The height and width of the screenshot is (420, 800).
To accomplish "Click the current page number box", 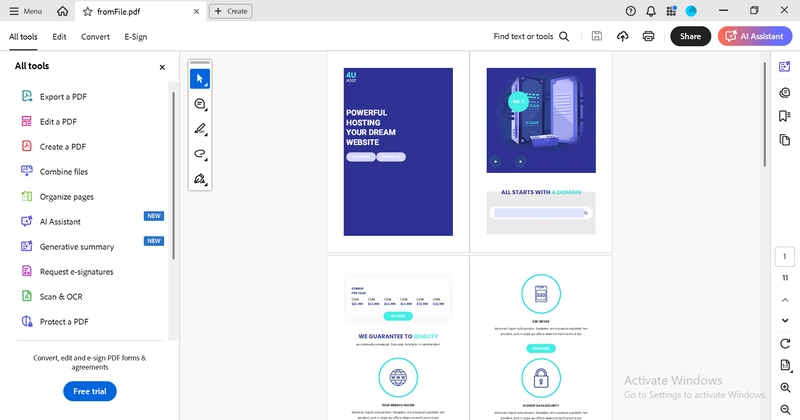I will [785, 257].
